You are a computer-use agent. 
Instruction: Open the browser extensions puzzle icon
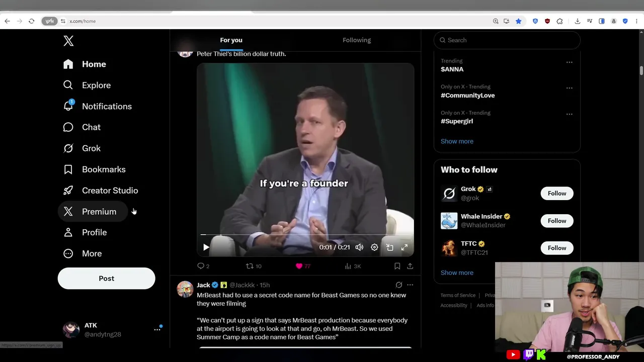pos(559,21)
